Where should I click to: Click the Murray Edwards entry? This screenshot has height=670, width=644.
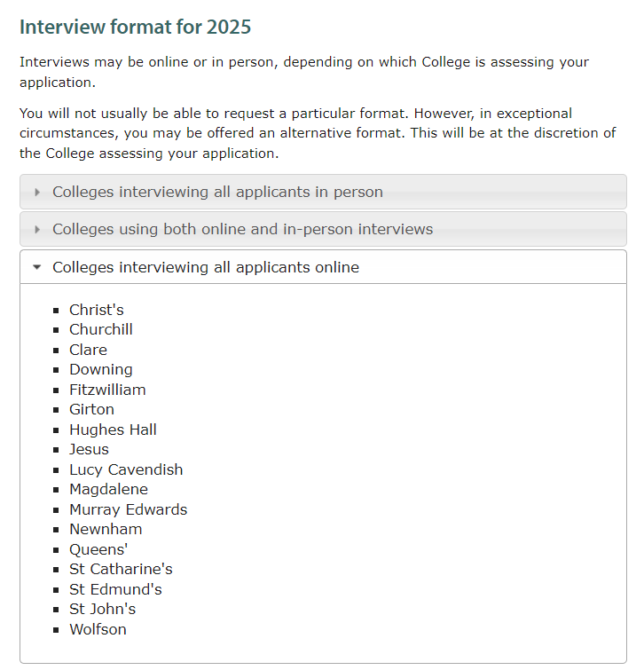129,509
